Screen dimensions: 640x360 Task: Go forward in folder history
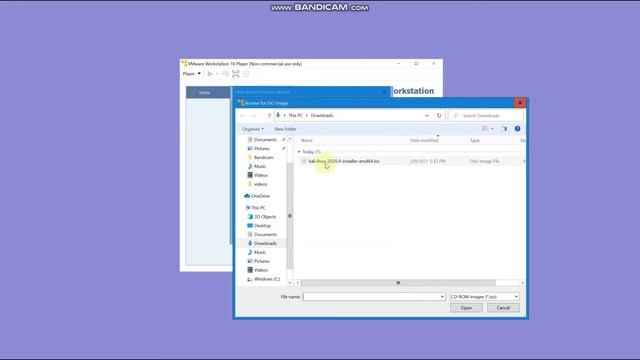(x=253, y=116)
